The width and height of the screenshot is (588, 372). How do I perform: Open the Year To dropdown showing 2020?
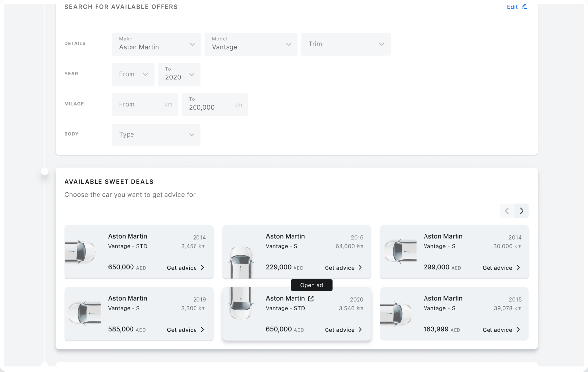pyautogui.click(x=179, y=74)
